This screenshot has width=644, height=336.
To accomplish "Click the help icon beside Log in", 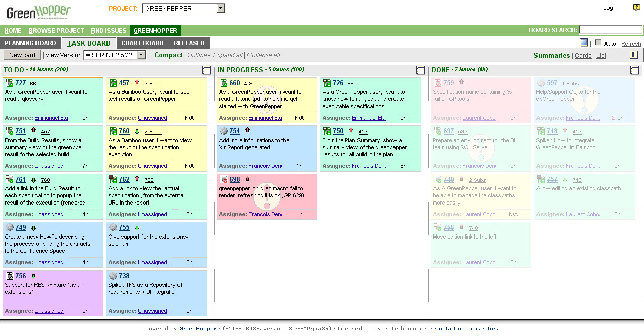I will pyautogui.click(x=637, y=8).
